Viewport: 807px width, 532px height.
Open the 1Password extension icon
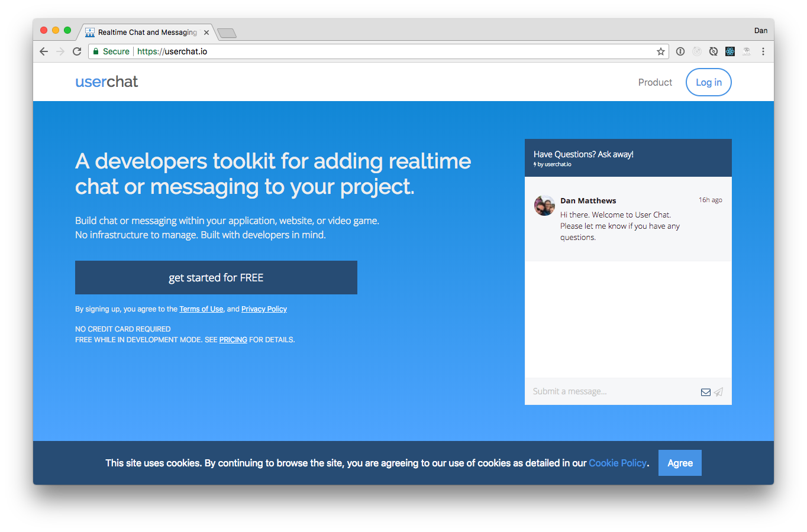tap(680, 51)
